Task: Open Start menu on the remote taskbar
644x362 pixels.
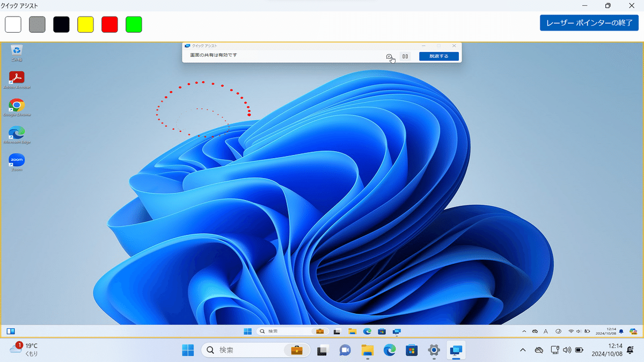Action: coord(248,331)
